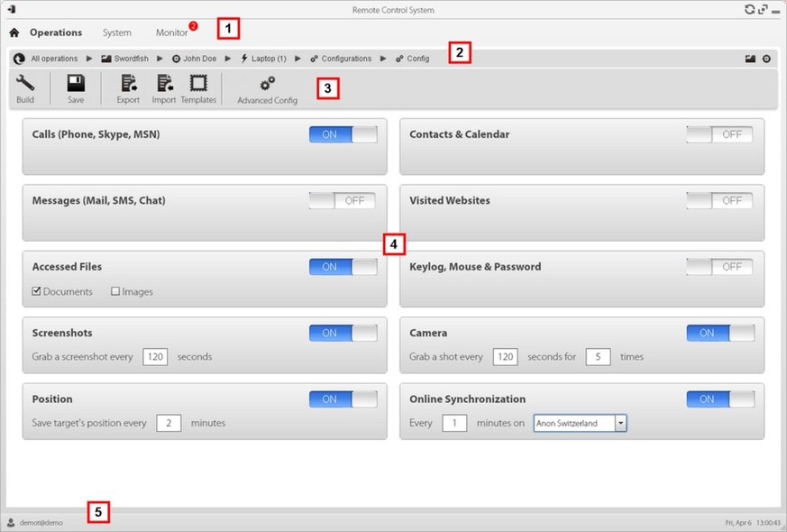
Task: Switch to the System tab
Action: (x=116, y=32)
